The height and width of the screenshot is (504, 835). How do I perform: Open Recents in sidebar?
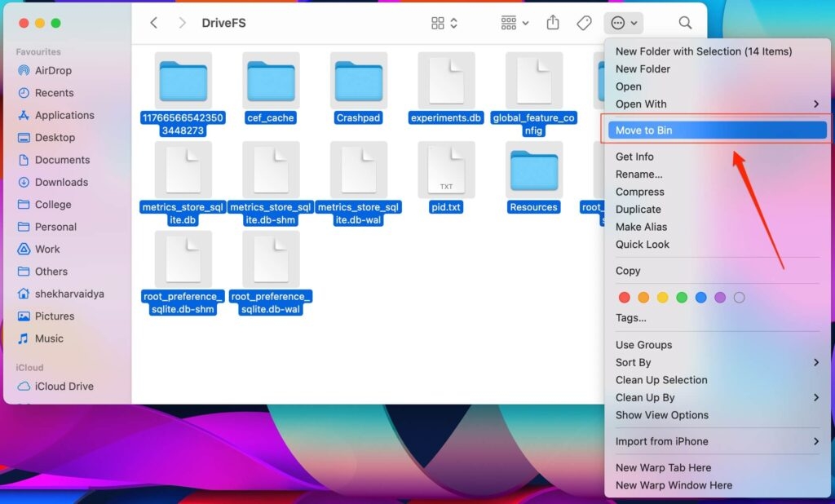pos(54,93)
